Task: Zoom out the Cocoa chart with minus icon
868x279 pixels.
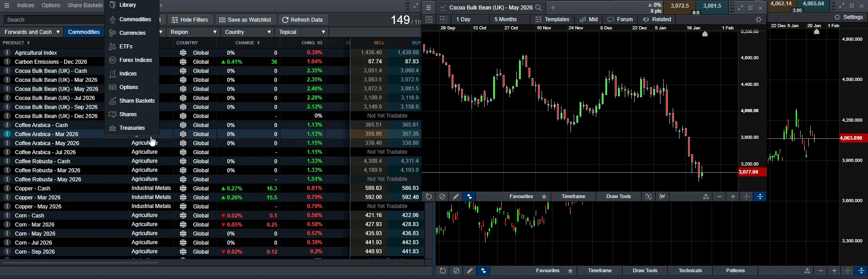Action: (720, 197)
